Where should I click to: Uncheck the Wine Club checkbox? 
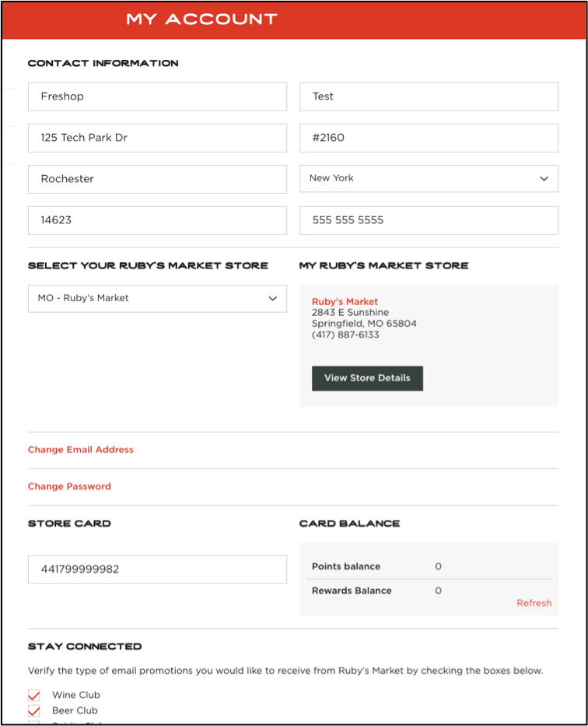pos(34,696)
